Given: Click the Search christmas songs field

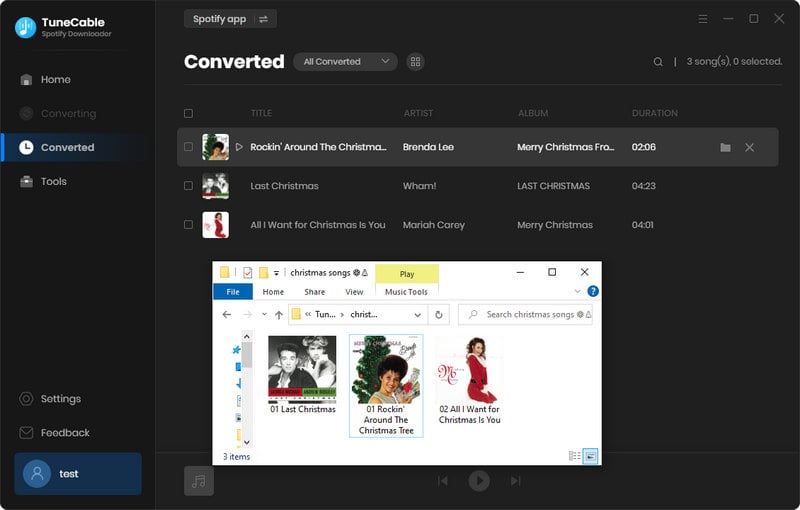Looking at the screenshot, I should [525, 315].
